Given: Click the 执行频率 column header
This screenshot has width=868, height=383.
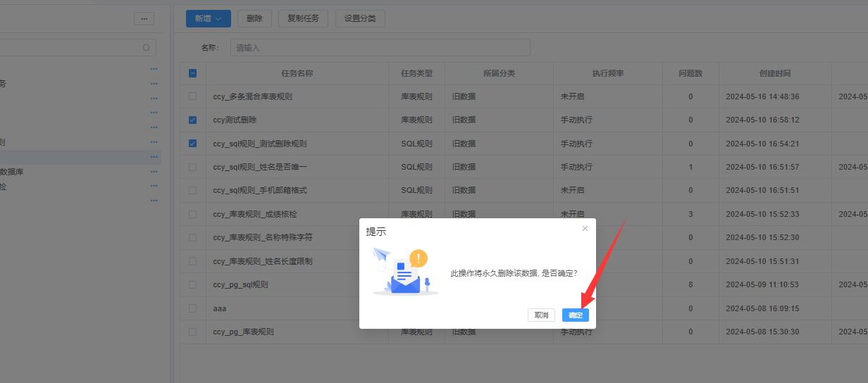Looking at the screenshot, I should (608, 73).
